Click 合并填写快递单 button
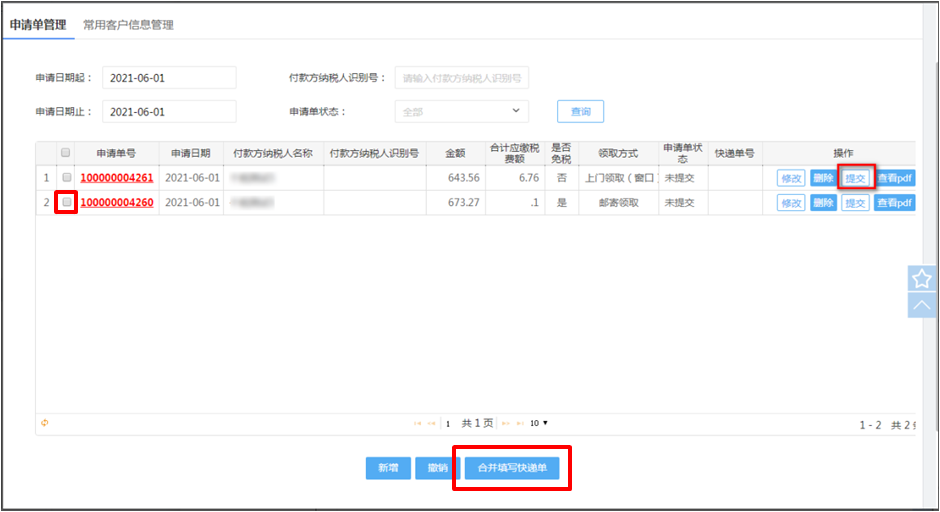940x512 pixels. click(512, 468)
